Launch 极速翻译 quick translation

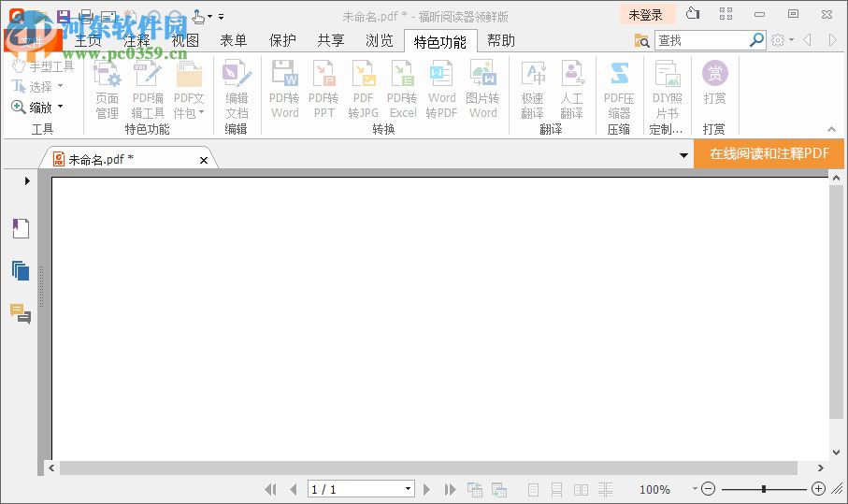[533, 89]
